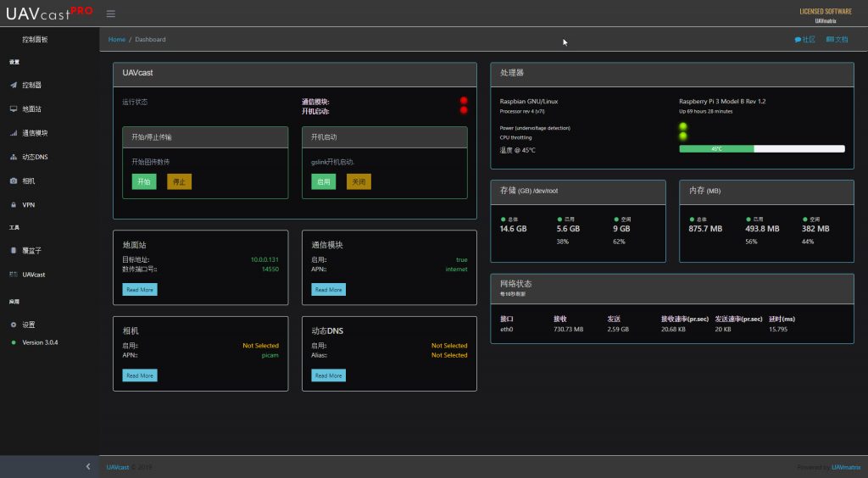Open the VPN sidebar page

[29, 205]
